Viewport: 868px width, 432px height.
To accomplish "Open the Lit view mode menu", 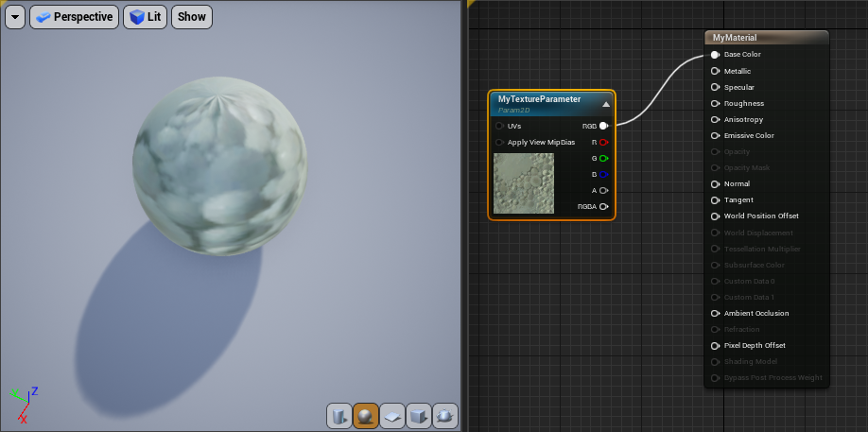I will [145, 17].
